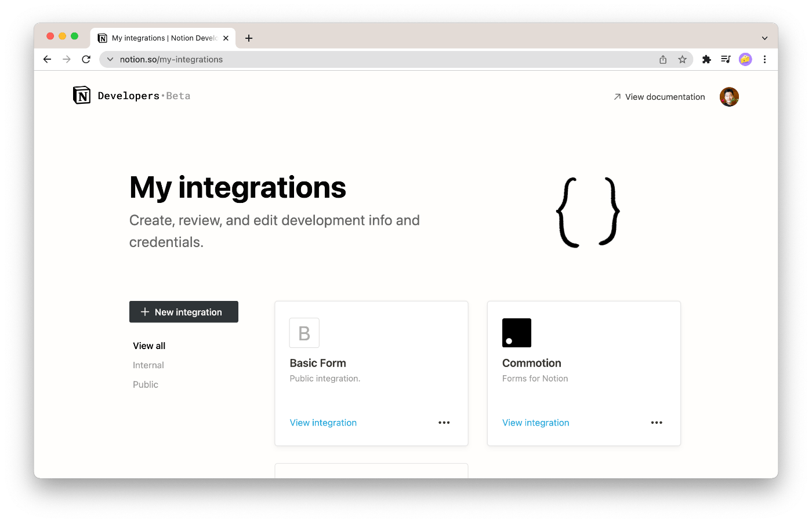The height and width of the screenshot is (523, 812).
Task: Expand the tab search chevron
Action: click(764, 38)
